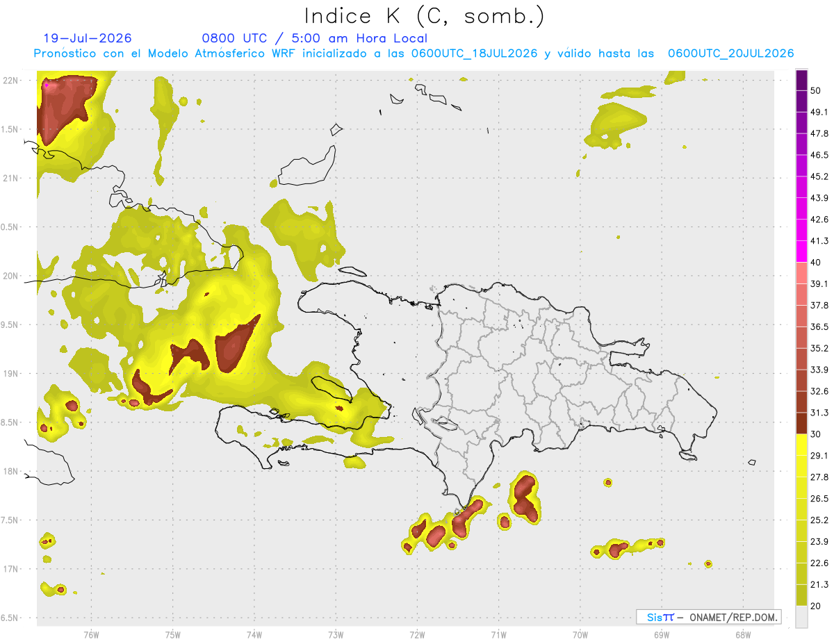Click the "20" value on the color scale
Screen dimensions: 834x644
pos(817,606)
